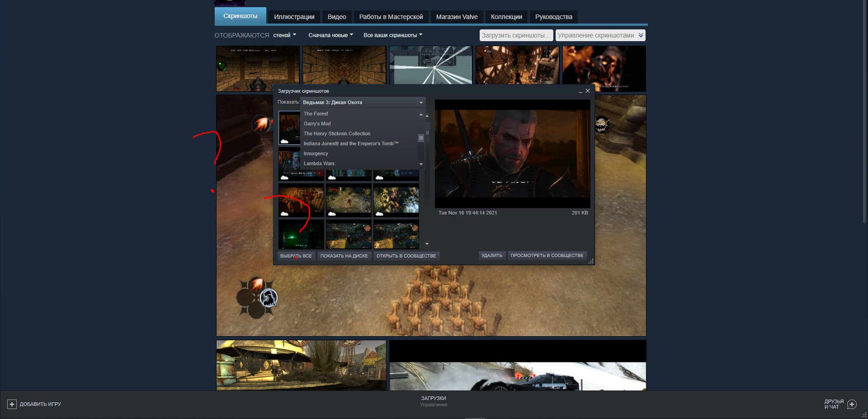Minimize the screenshot uploader dialog
Image resolution: width=868 pixels, height=419 pixels.
point(580,91)
